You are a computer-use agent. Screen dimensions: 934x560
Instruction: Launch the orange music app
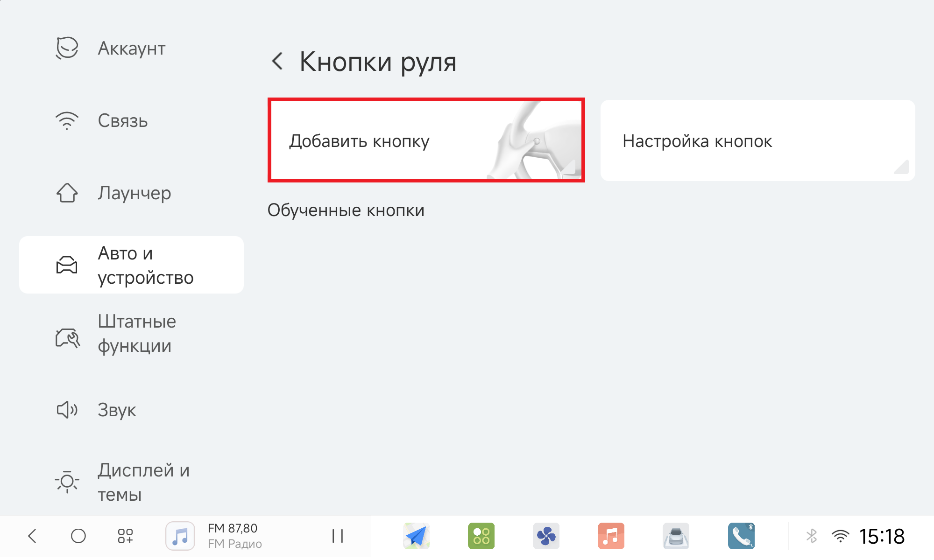coord(611,536)
